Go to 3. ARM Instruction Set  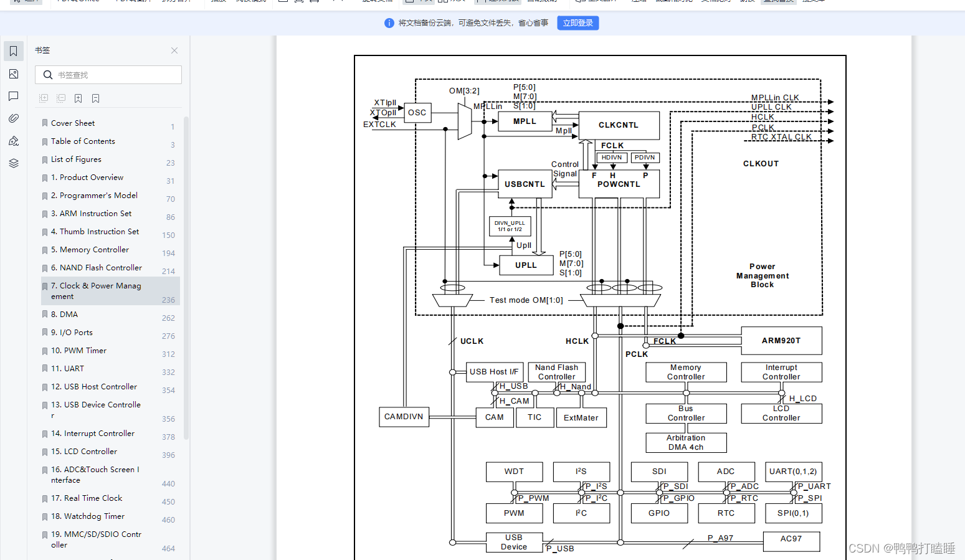pyautogui.click(x=91, y=214)
